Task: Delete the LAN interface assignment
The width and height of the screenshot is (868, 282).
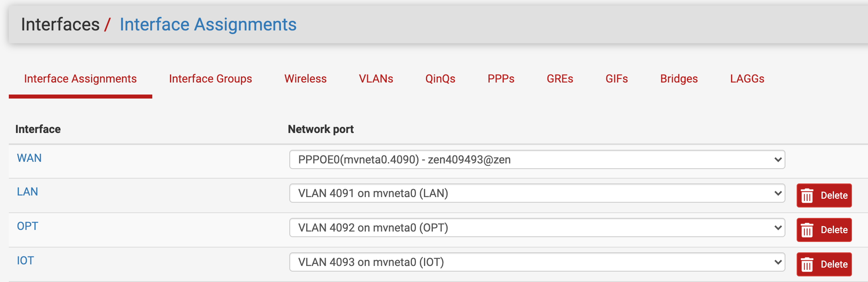Action: tap(824, 195)
